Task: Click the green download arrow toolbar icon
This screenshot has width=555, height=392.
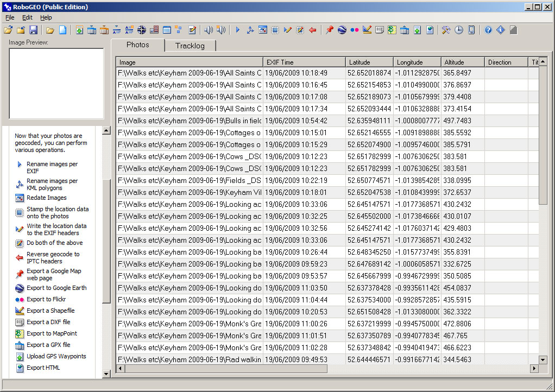Action: [79, 30]
